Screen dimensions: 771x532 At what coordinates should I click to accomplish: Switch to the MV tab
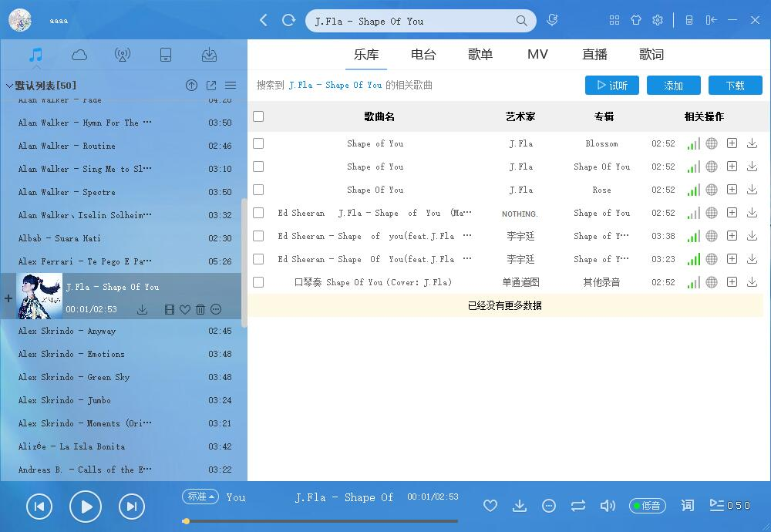coord(537,54)
